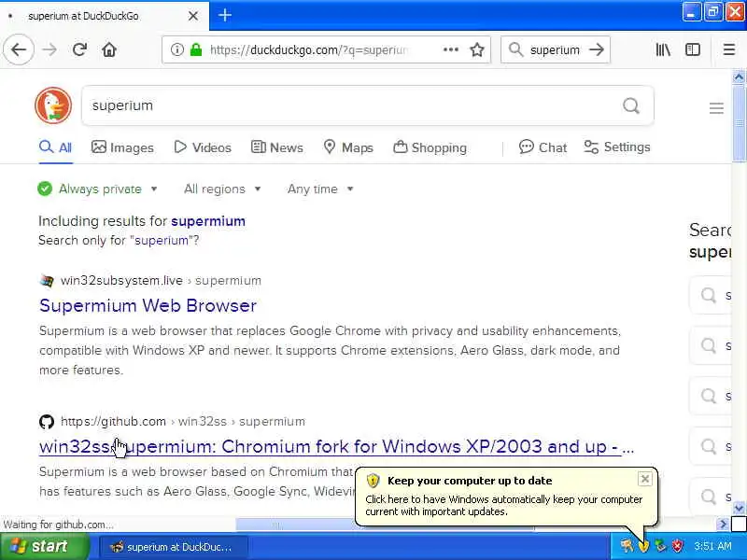Show site information icon in address bar
The height and width of the screenshot is (560, 747).
pos(176,49)
